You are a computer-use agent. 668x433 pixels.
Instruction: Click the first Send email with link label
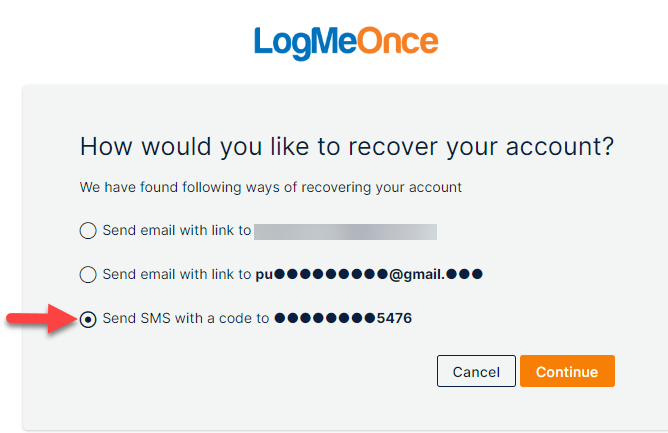[x=177, y=231]
